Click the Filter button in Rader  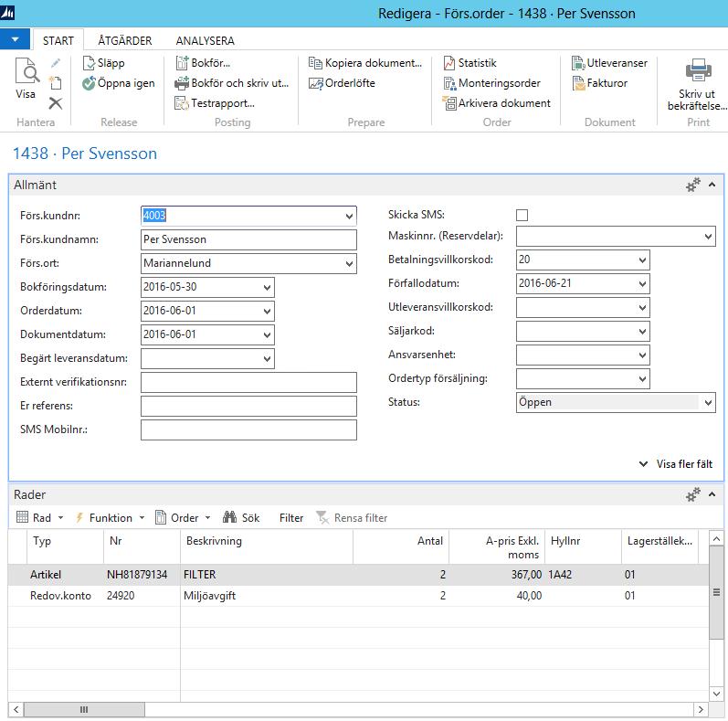pos(291,517)
